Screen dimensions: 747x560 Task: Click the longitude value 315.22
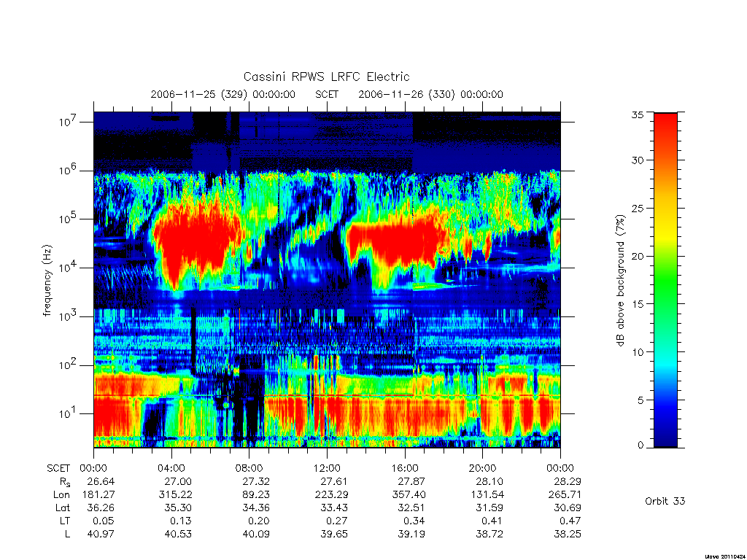(175, 494)
